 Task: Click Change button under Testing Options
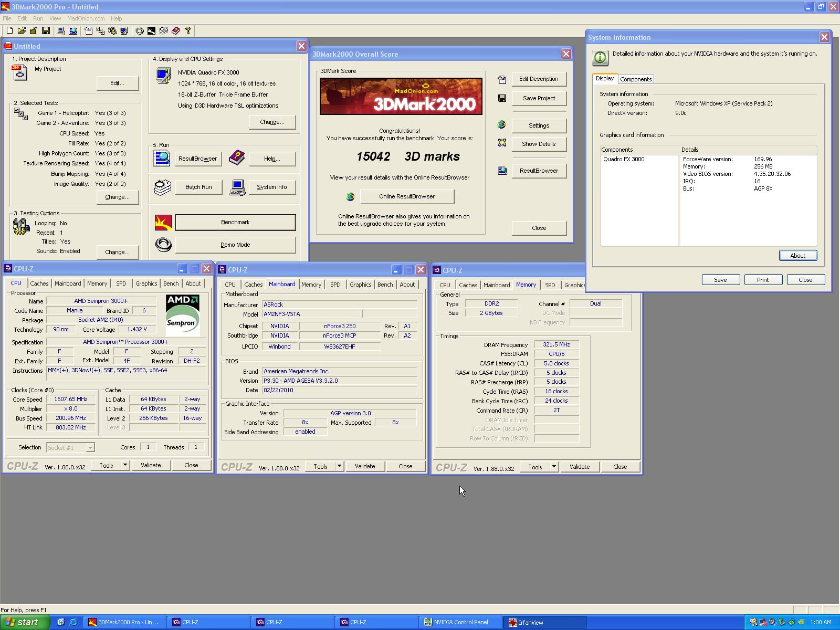118,252
